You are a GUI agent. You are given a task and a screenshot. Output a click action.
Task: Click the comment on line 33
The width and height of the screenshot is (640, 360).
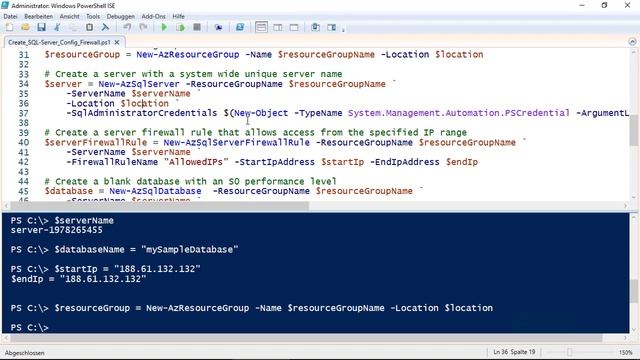[193, 74]
